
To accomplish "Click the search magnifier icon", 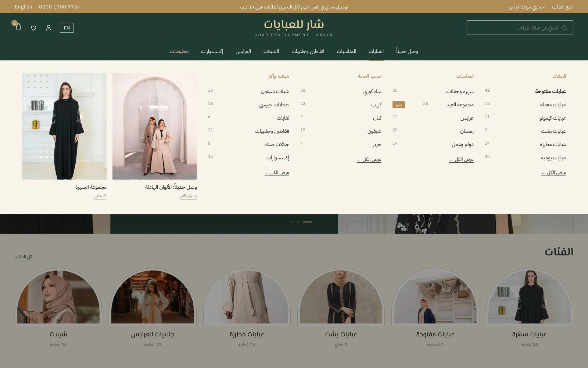I will [x=564, y=28].
